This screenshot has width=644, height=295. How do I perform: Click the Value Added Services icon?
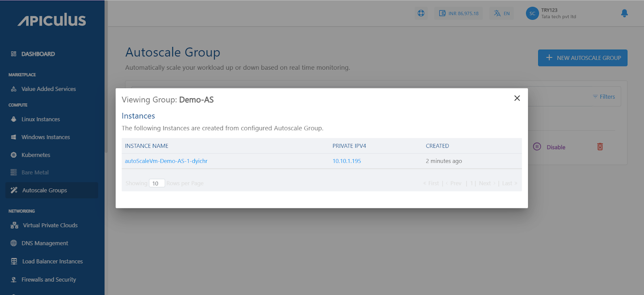[14, 89]
